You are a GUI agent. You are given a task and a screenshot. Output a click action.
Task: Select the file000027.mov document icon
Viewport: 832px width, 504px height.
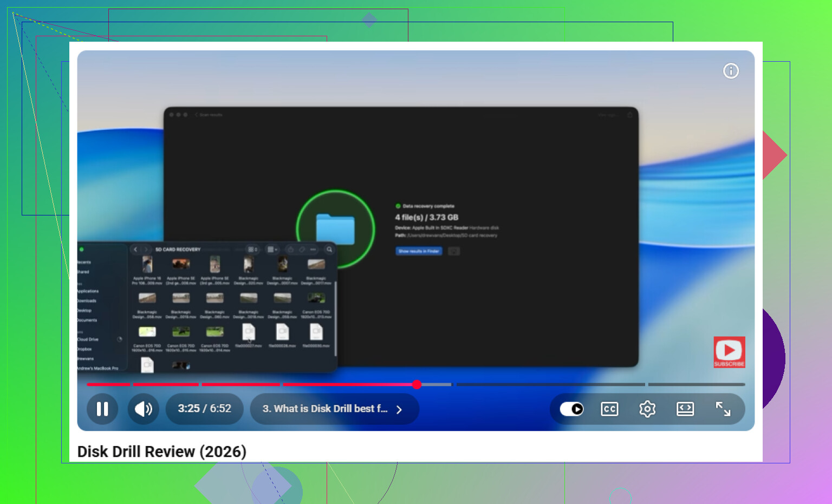pos(249,332)
